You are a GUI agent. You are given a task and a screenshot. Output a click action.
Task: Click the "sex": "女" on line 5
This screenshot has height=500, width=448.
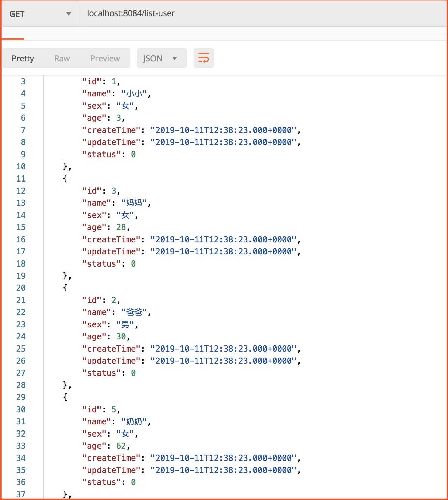[110, 106]
